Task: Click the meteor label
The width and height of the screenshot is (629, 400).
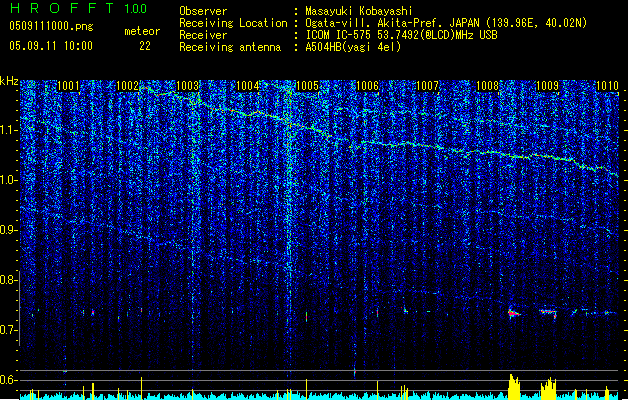Action: (142, 31)
